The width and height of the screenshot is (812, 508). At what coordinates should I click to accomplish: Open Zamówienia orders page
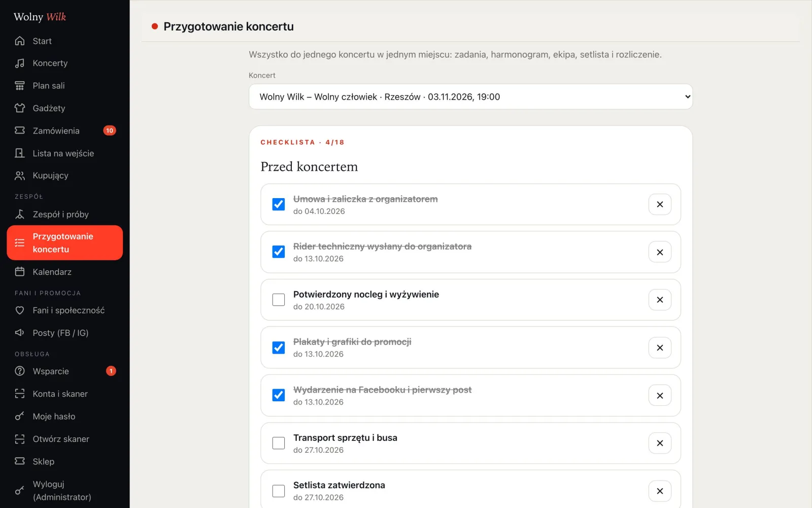click(64, 131)
